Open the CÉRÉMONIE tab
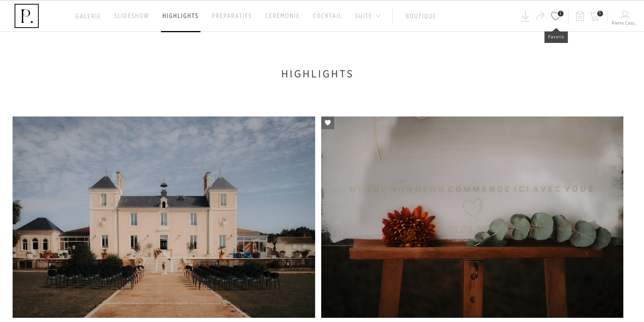Screen dimensions: 644x322 tap(283, 16)
